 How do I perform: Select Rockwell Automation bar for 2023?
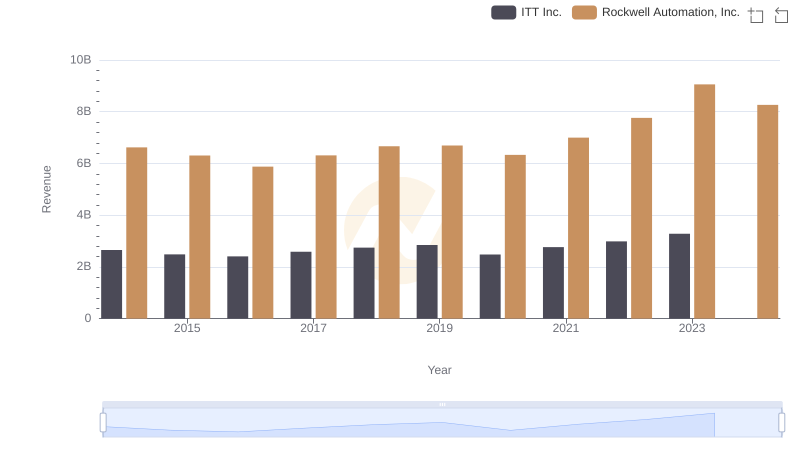pyautogui.click(x=704, y=201)
